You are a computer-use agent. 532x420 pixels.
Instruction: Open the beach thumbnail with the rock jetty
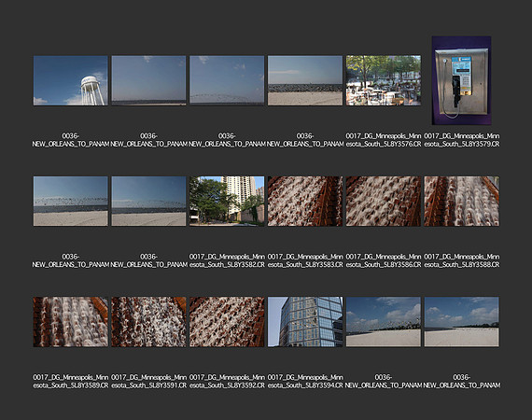pyautogui.click(x=305, y=81)
